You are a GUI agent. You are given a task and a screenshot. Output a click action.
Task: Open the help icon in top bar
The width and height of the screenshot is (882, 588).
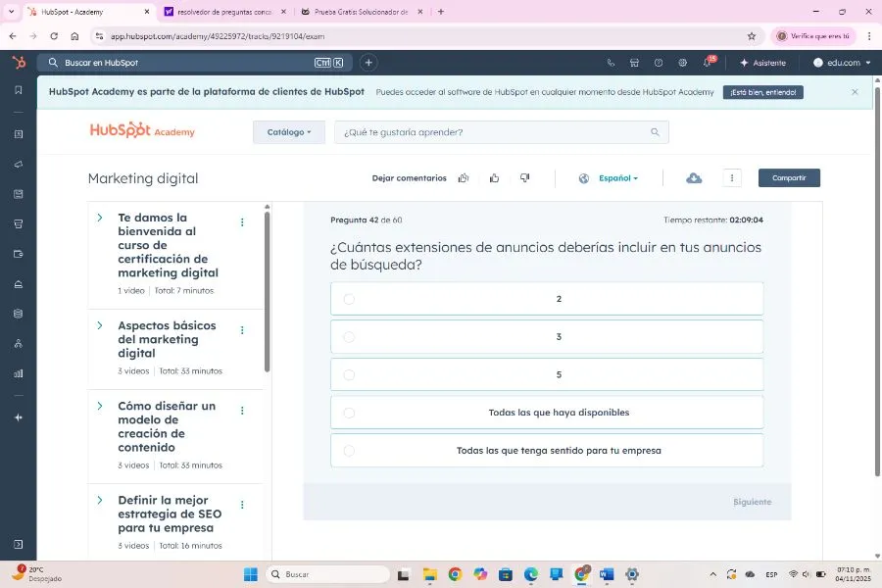coord(659,63)
